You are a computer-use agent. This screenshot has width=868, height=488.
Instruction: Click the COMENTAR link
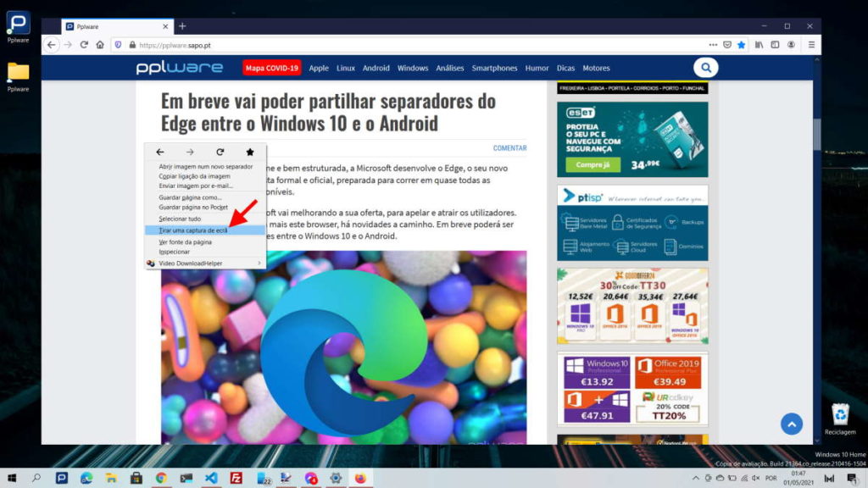coord(509,147)
